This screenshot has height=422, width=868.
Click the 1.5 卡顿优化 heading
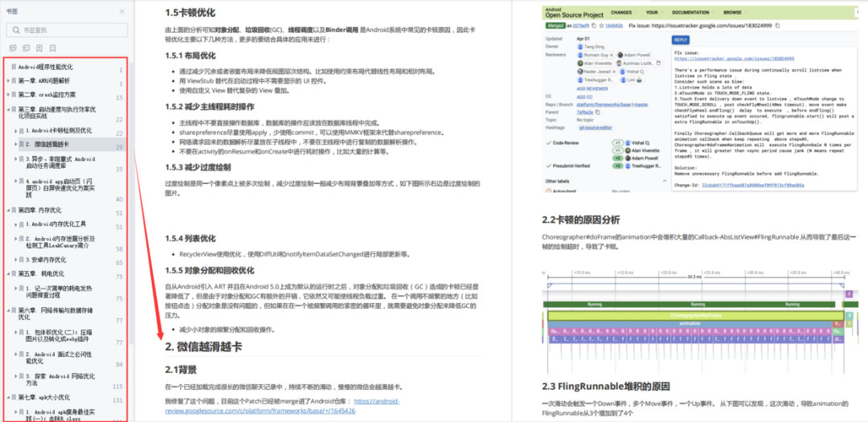[x=190, y=13]
